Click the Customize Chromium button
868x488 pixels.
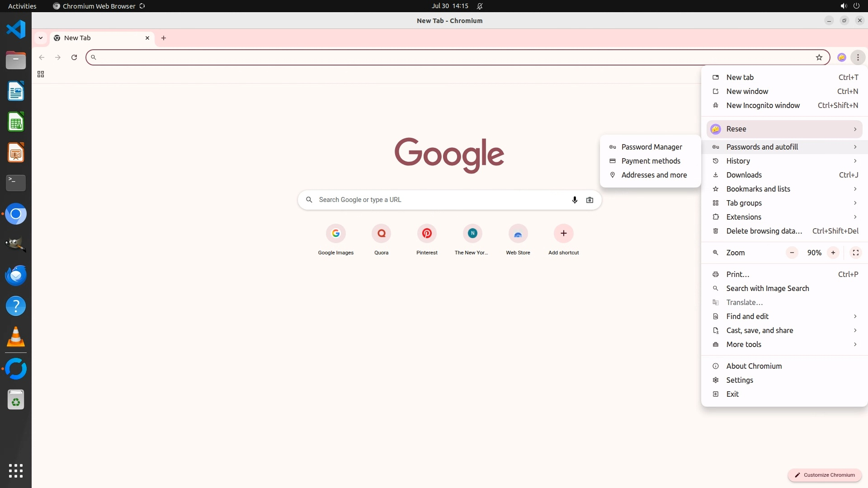[825, 475]
